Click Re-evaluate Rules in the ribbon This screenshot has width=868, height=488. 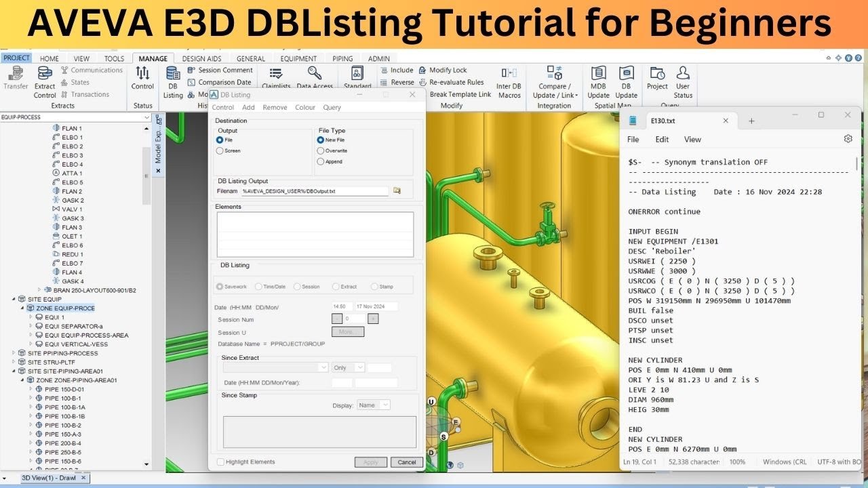click(x=451, y=82)
